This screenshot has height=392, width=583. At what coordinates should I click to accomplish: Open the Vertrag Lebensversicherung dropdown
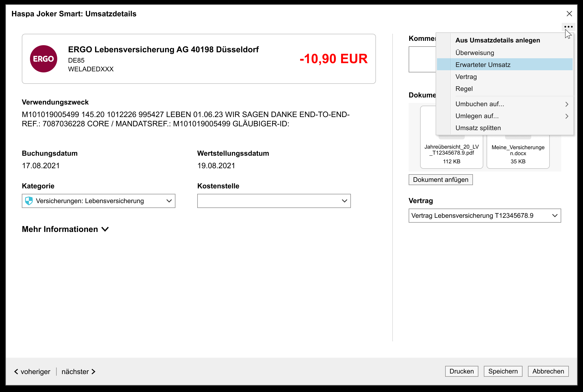point(485,216)
